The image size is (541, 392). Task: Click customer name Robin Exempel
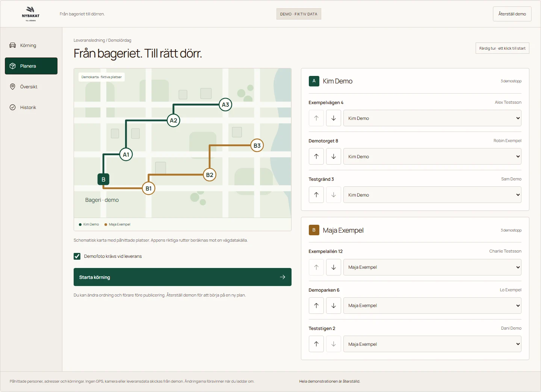point(507,141)
